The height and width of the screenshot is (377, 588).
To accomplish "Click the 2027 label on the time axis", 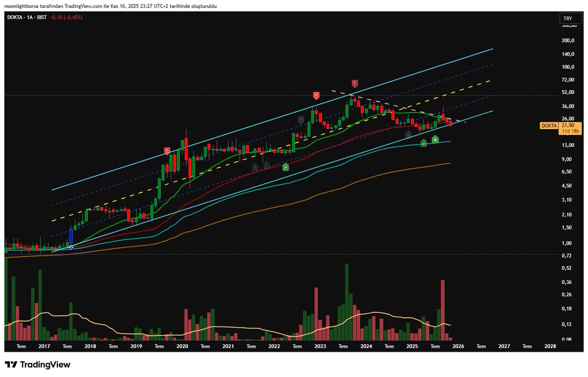I will 504,346.
